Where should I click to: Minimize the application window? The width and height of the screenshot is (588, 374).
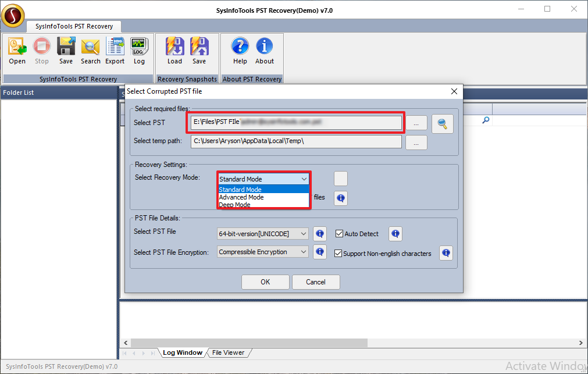click(x=521, y=9)
